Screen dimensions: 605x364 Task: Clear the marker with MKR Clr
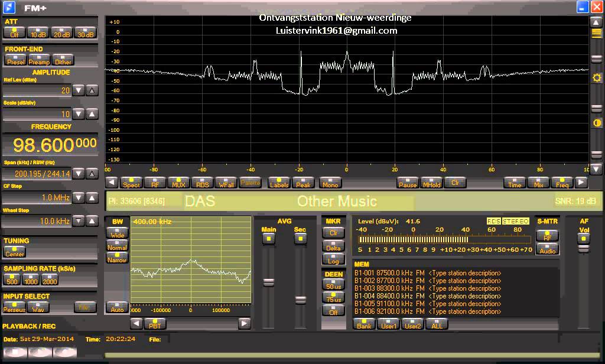pyautogui.click(x=333, y=233)
